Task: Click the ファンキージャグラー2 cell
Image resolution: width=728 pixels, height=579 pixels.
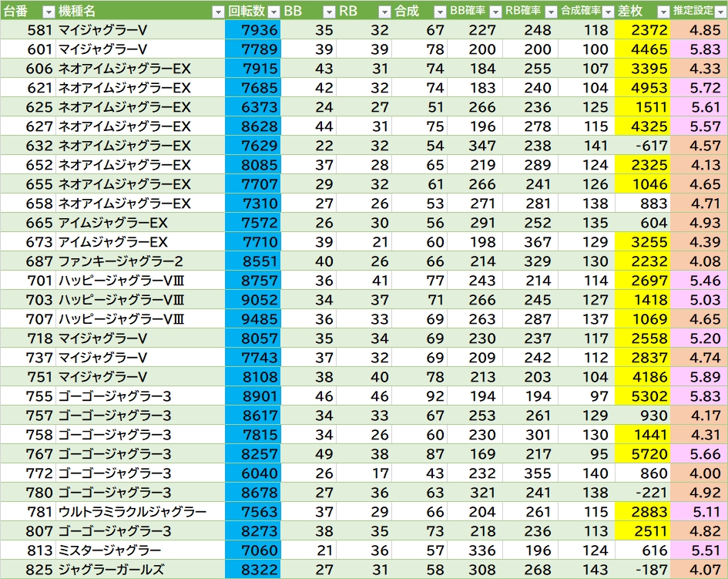Action: pyautogui.click(x=120, y=261)
